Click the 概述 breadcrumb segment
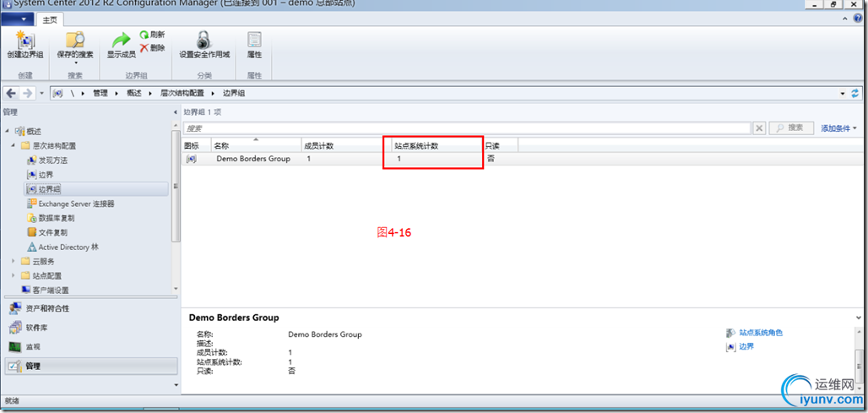The image size is (868, 413). coord(134,94)
